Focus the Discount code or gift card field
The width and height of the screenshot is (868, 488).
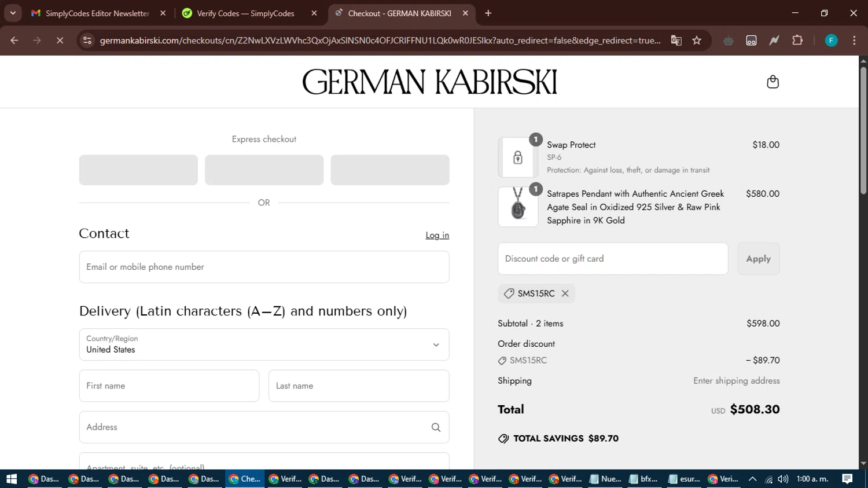tap(613, 259)
